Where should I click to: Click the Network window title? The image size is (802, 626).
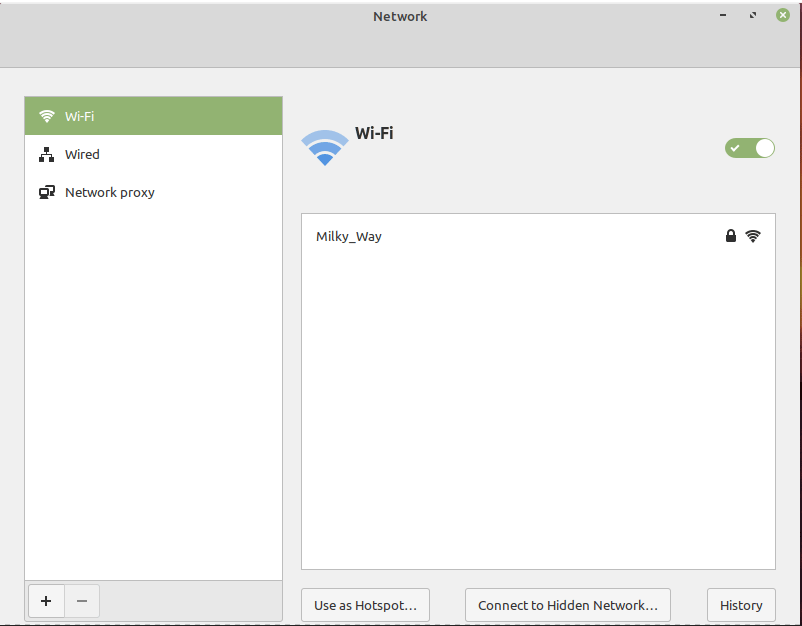pos(400,16)
